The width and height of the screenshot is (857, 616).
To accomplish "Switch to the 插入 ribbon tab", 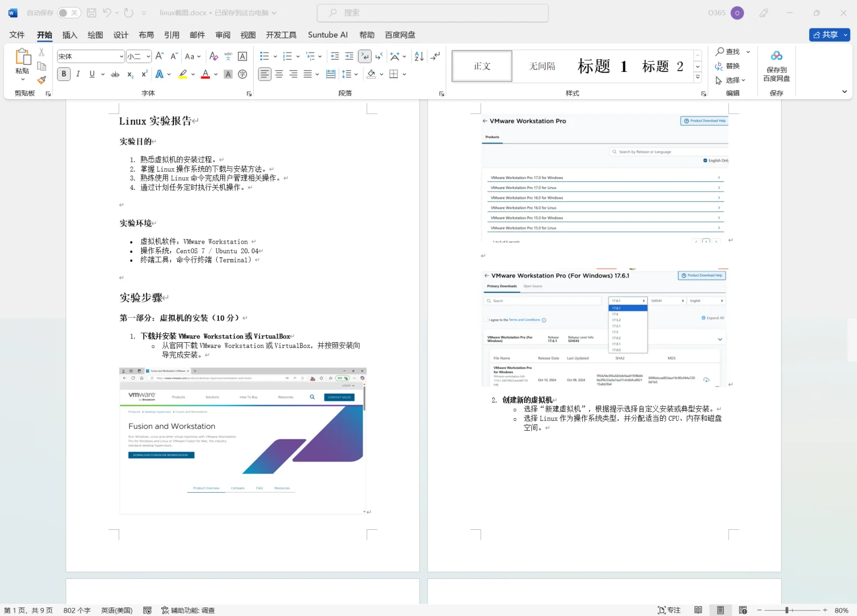I will pos(70,35).
